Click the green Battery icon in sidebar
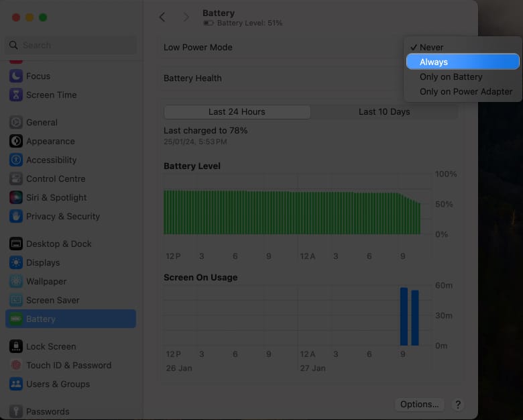The width and height of the screenshot is (523, 420). [x=16, y=319]
